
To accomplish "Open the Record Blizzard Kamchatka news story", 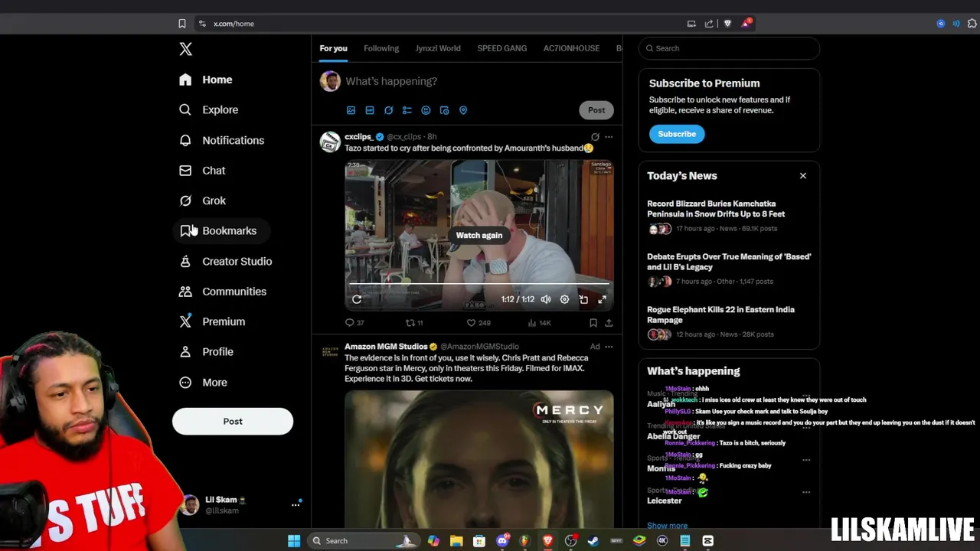I will pos(716,209).
